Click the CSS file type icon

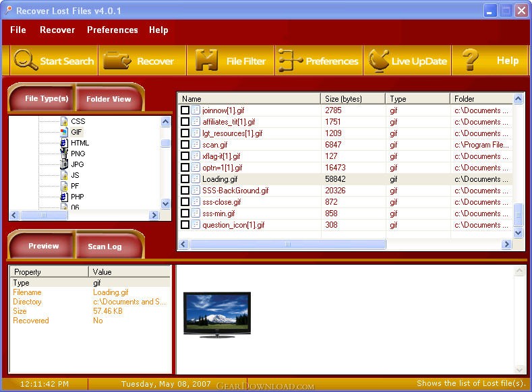pos(64,121)
